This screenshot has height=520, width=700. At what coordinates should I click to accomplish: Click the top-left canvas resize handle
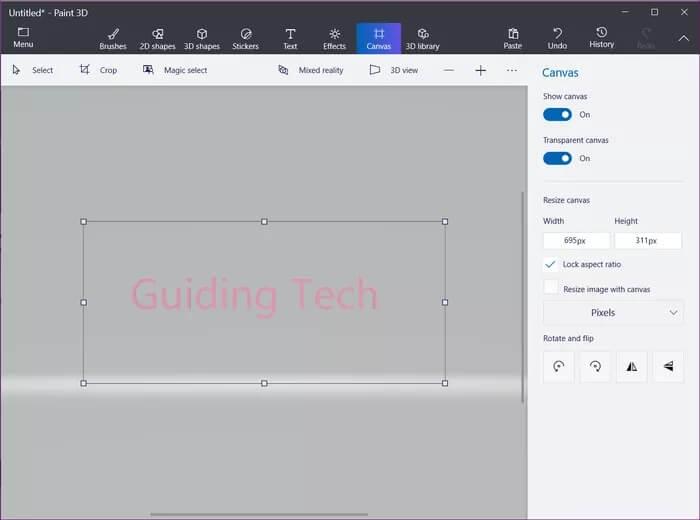click(83, 221)
